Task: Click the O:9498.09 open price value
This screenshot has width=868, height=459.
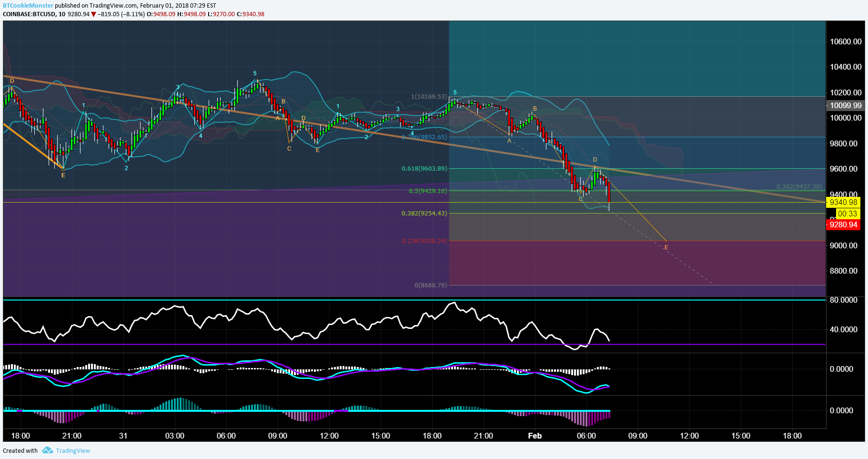Action: (x=161, y=14)
